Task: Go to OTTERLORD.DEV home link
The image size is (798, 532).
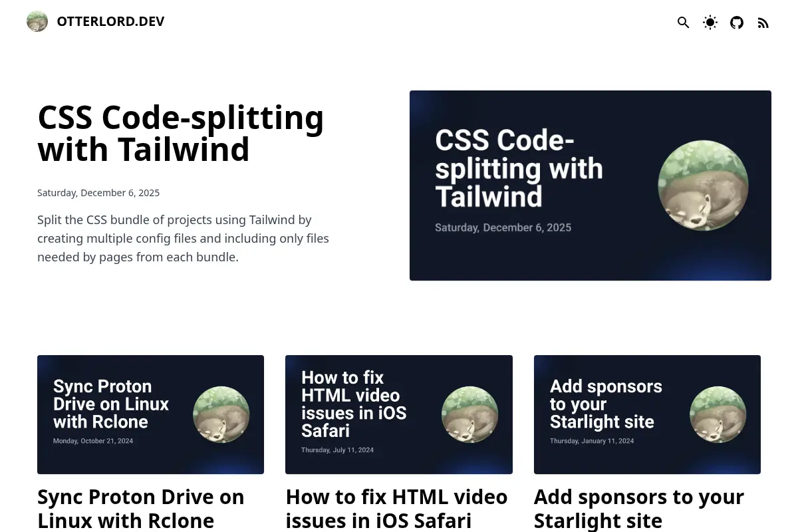Action: pos(110,21)
